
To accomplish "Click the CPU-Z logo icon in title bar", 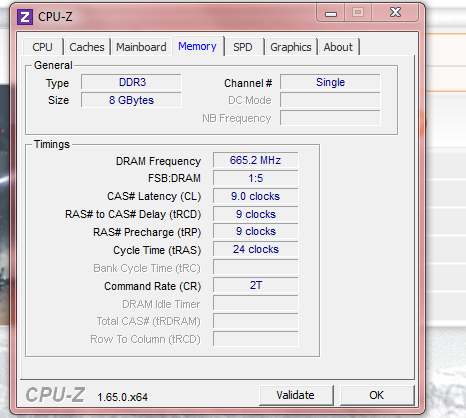I will tap(25, 17).
